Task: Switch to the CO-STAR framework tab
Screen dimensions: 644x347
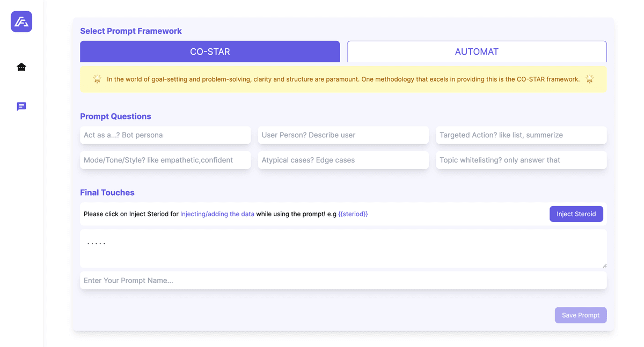Action: [x=210, y=52]
